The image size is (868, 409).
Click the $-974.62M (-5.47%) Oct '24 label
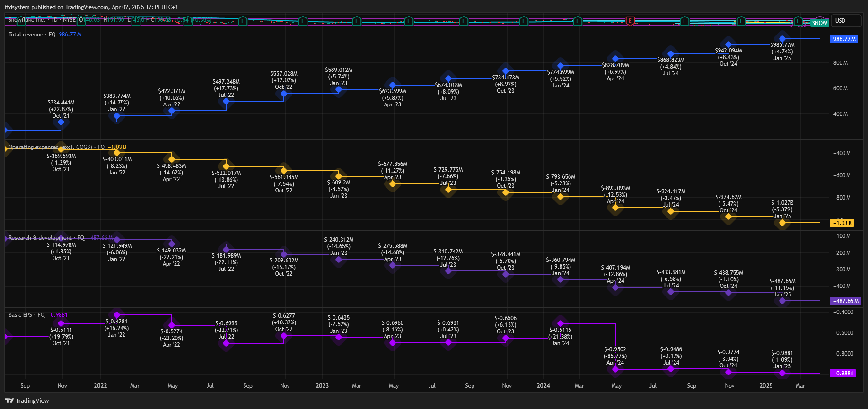point(728,204)
